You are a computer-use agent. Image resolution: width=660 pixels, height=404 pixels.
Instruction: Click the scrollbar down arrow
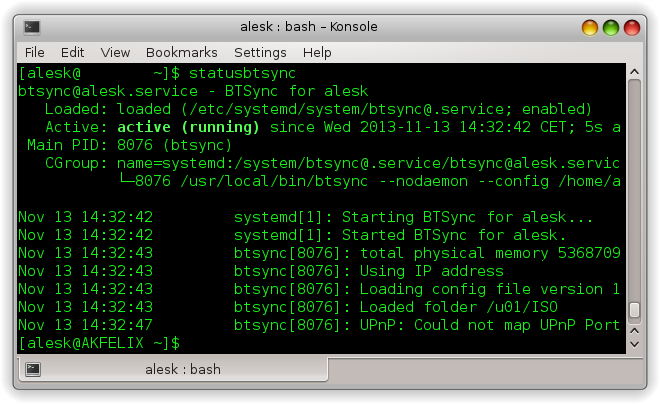[634, 342]
